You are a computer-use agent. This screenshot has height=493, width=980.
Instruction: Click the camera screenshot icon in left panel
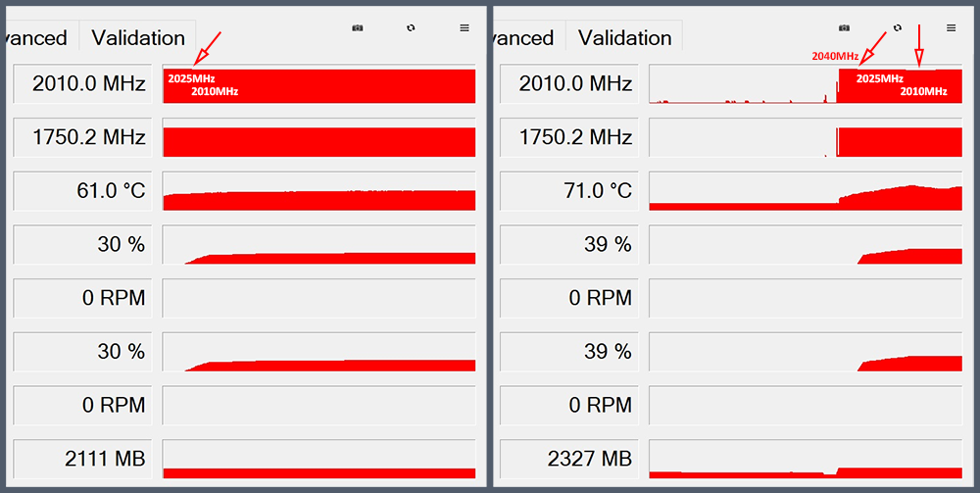pos(358,28)
